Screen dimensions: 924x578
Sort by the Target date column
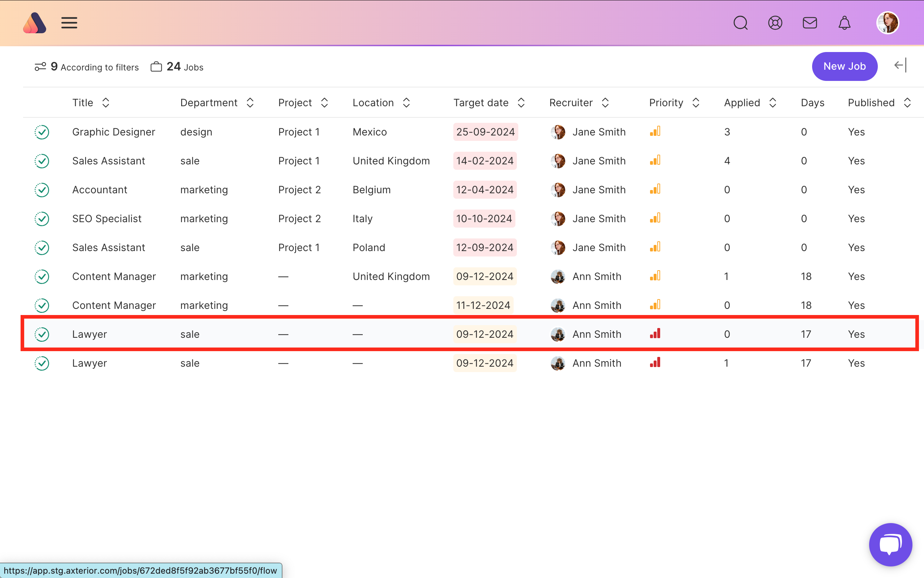pyautogui.click(x=521, y=103)
